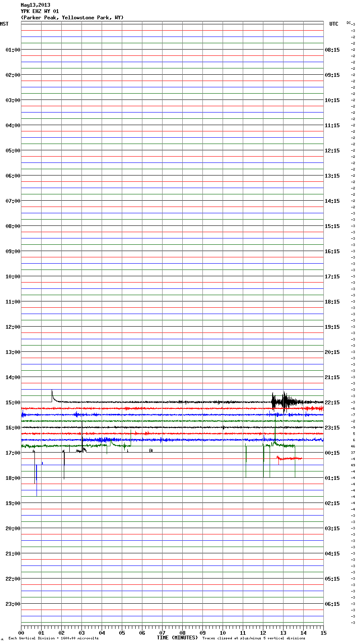Click the MST time label '03:00'

pyautogui.click(x=13, y=100)
